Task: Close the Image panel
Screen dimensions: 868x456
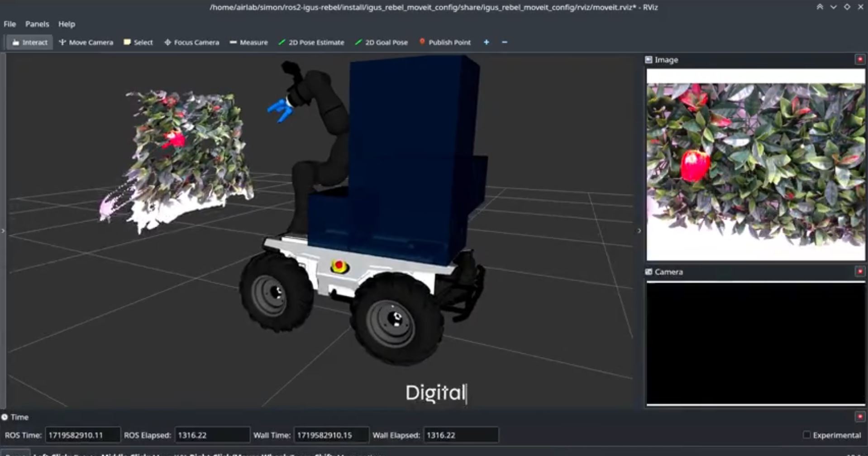Action: click(x=859, y=59)
